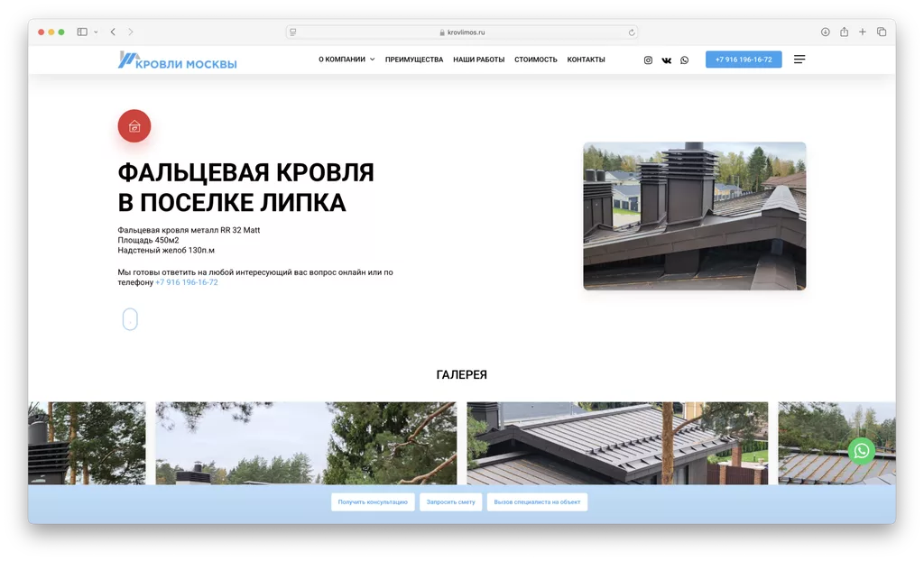
Task: Open gallery photo of dark seam roof
Action: pos(617,443)
